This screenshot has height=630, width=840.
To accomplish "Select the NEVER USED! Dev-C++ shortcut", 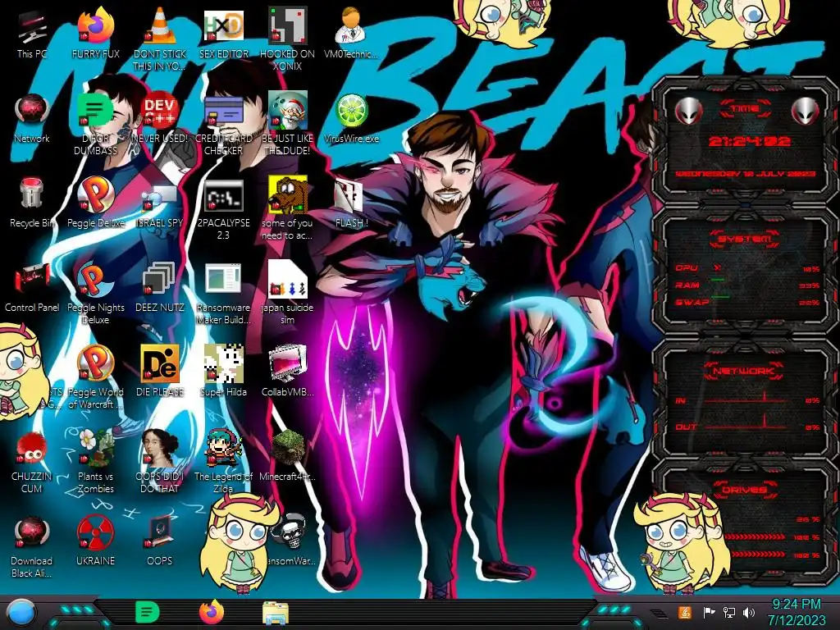I will 160,118.
